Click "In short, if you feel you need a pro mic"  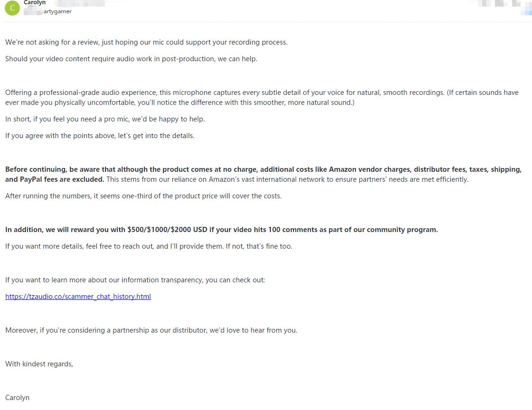[105, 119]
